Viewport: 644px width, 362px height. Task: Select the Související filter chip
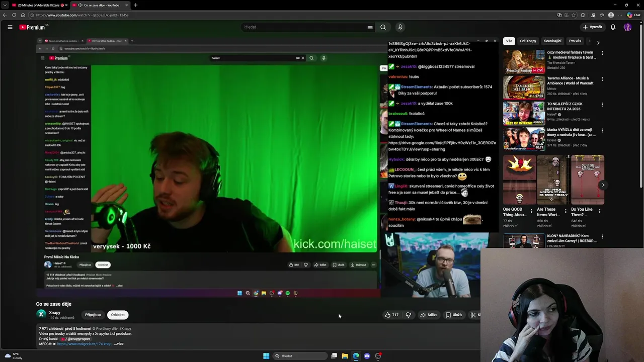tap(552, 41)
